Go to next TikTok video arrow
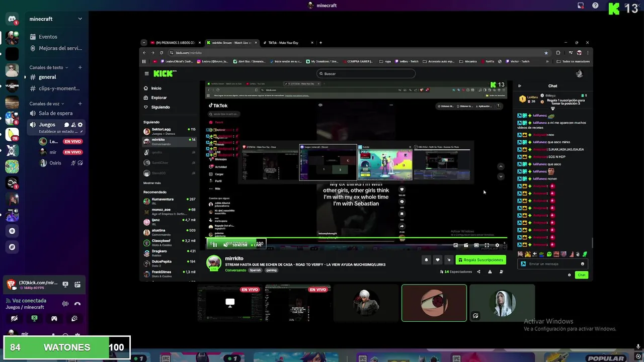This screenshot has height=362, width=644. 501,176
